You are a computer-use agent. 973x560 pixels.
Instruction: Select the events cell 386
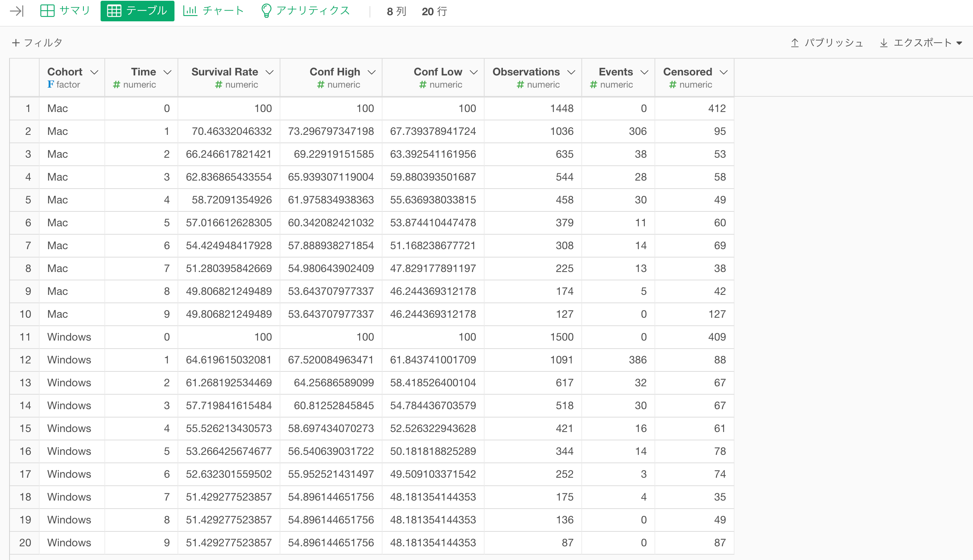[618, 360]
